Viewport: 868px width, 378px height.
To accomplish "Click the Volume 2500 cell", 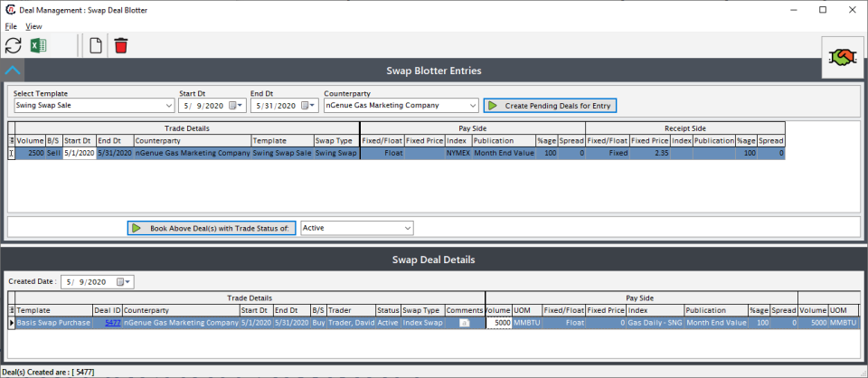I will (x=30, y=154).
